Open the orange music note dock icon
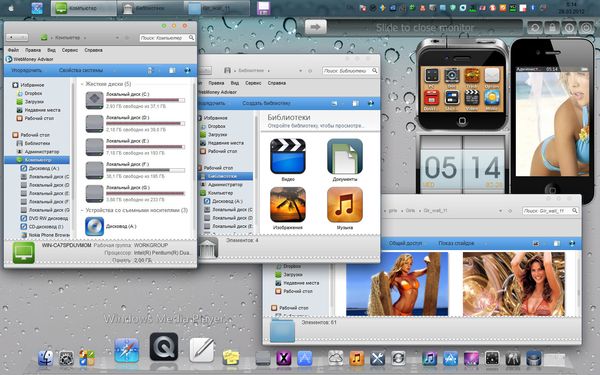 (x=357, y=358)
